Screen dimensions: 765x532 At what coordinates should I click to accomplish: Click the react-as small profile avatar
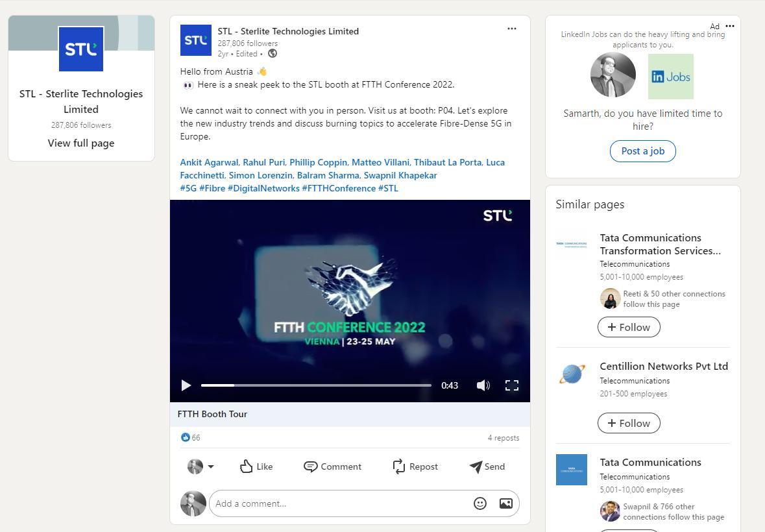[x=195, y=466]
